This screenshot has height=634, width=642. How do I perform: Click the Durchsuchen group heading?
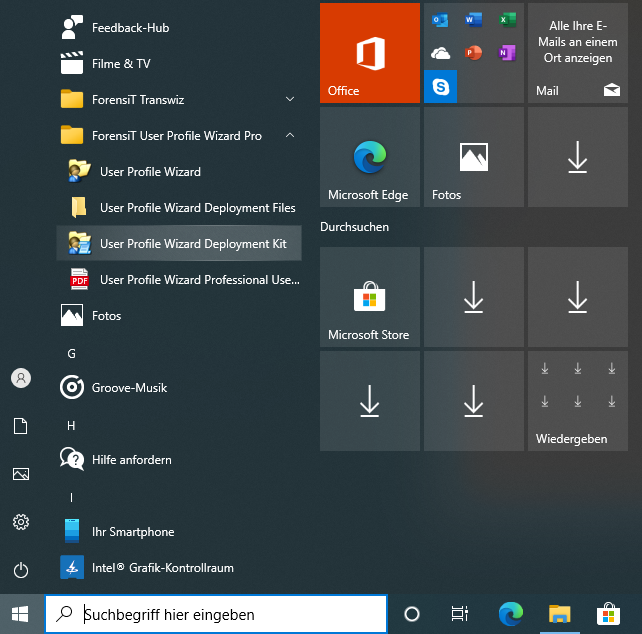(355, 227)
